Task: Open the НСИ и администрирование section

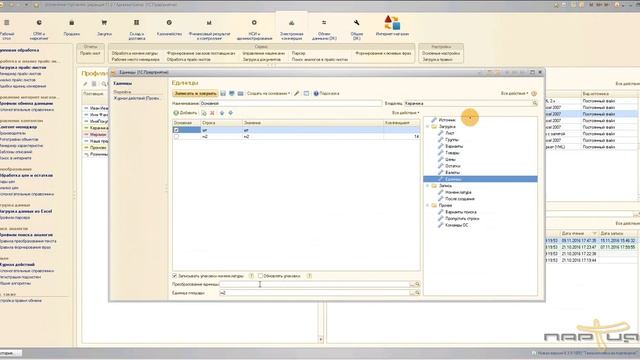Action: 254,29
